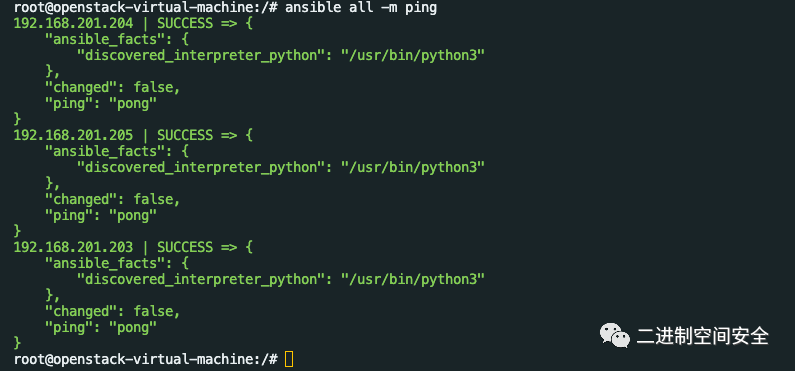Click the IP address 192.168.201.205

pyautogui.click(x=74, y=135)
